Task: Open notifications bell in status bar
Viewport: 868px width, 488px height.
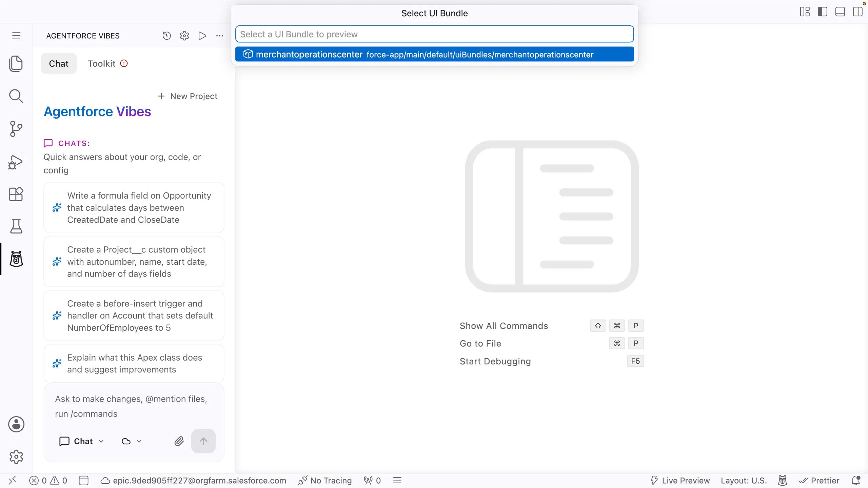Action: [x=856, y=480]
